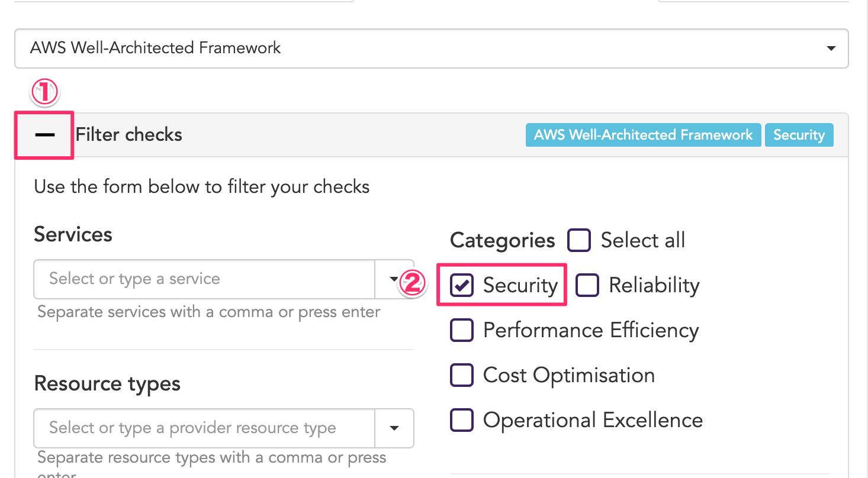Click the Operational Excellence label
This screenshot has height=478, width=868.
593,420
